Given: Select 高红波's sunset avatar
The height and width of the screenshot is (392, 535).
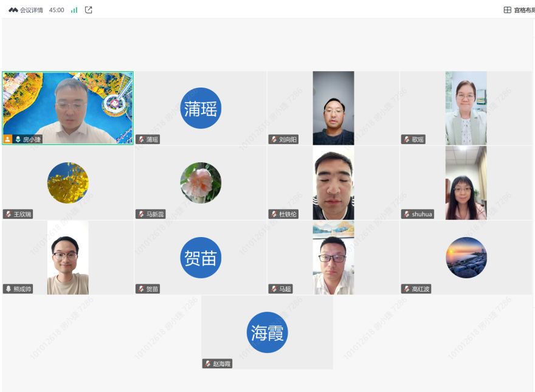Looking at the screenshot, I should [466, 258].
